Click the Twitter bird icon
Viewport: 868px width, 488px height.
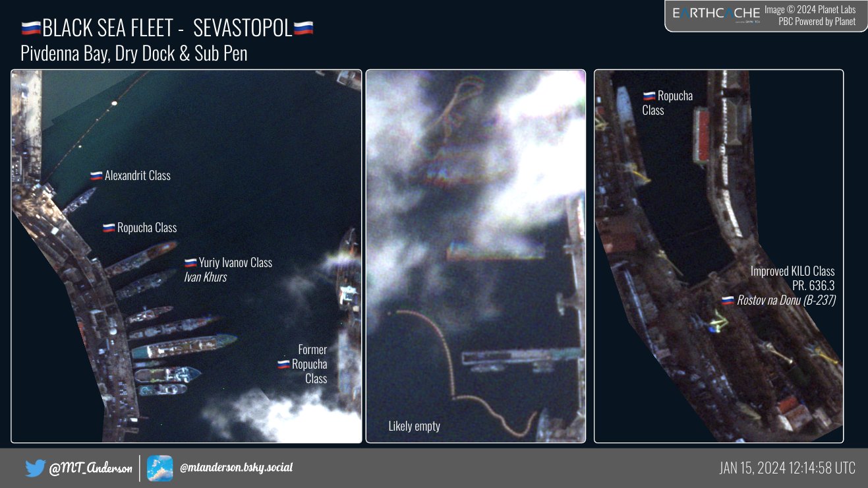click(x=34, y=468)
